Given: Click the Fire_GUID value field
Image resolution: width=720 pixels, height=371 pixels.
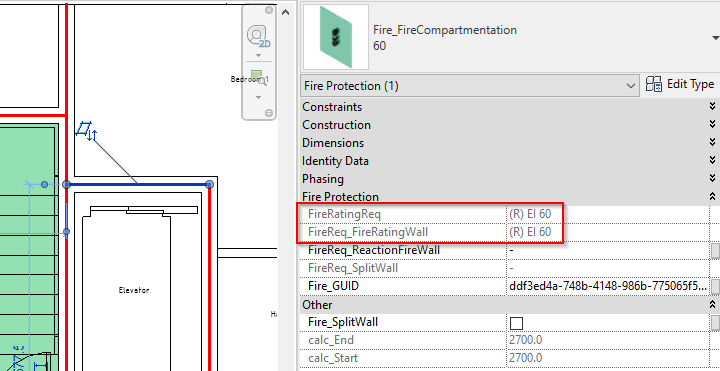Looking at the screenshot, I should 608,287.
